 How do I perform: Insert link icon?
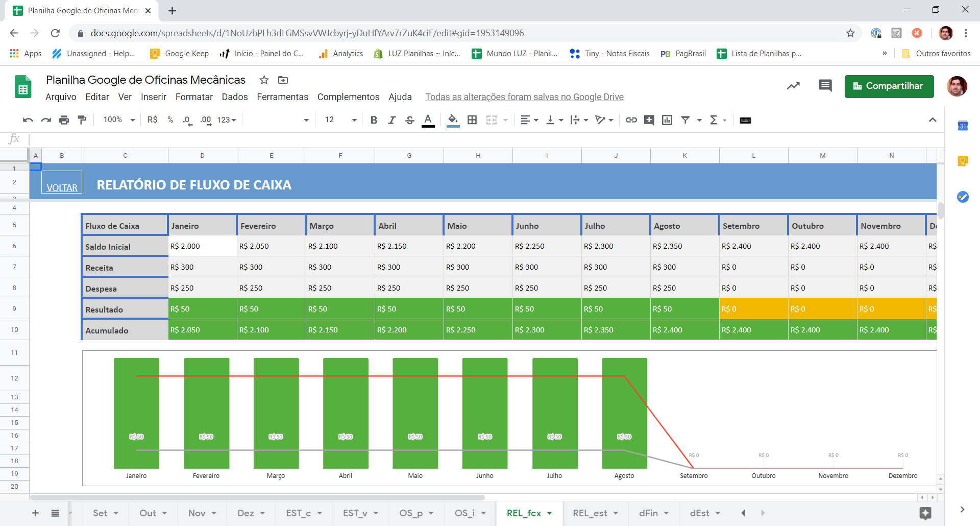coord(631,120)
